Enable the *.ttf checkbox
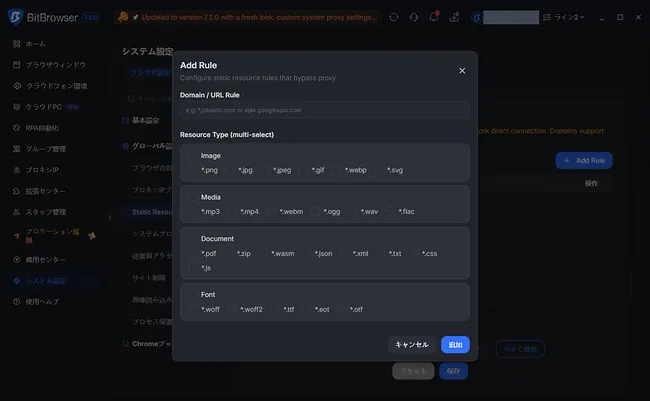The image size is (650, 401). (x=275, y=309)
